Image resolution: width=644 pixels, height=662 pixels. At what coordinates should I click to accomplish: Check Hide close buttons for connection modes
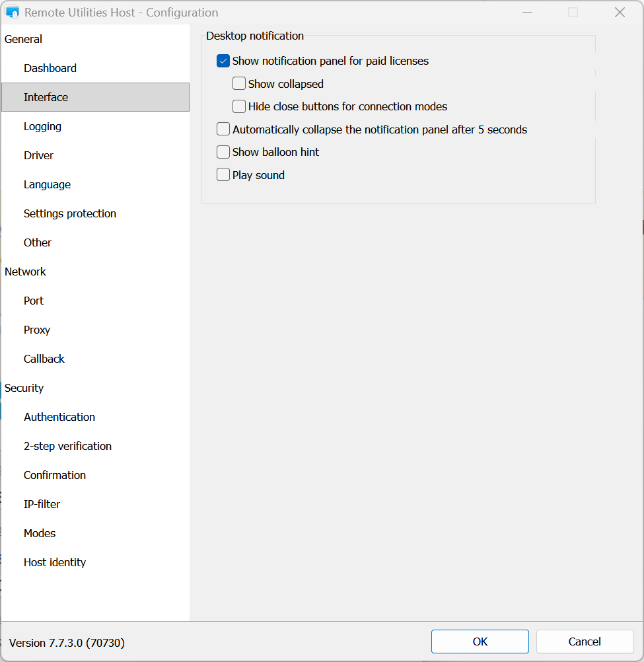pyautogui.click(x=239, y=106)
